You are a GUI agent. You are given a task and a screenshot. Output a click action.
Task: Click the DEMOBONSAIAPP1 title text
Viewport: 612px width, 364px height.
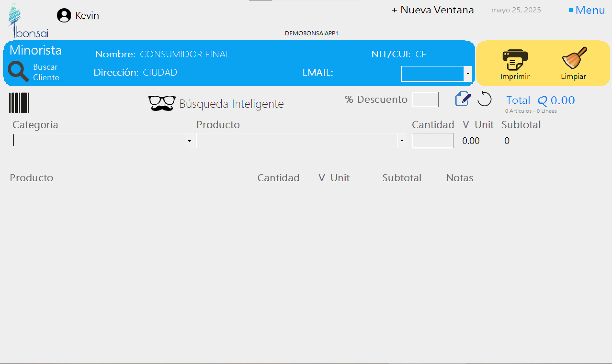pyautogui.click(x=311, y=33)
